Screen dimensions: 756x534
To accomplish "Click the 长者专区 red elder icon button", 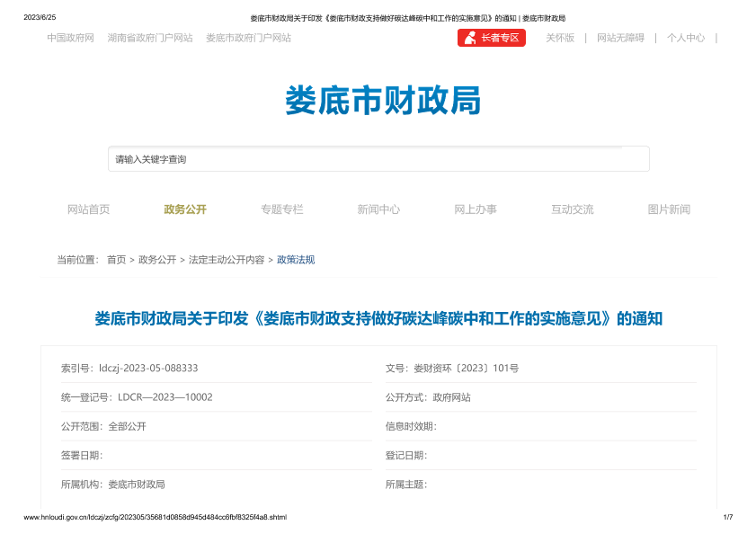I will 492,38.
